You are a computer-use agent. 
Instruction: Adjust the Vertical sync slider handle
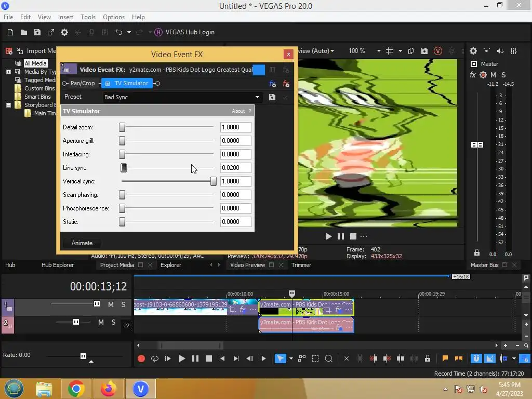[213, 181]
